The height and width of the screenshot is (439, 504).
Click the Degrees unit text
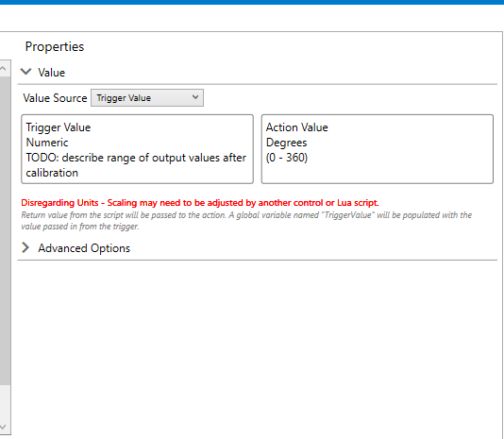(286, 143)
